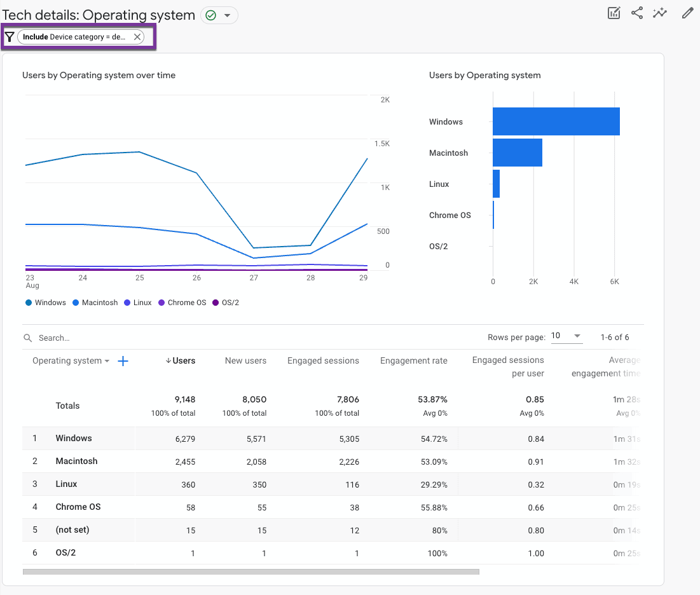
Task: Click Linux engagement rate 29.29%
Action: (434, 485)
